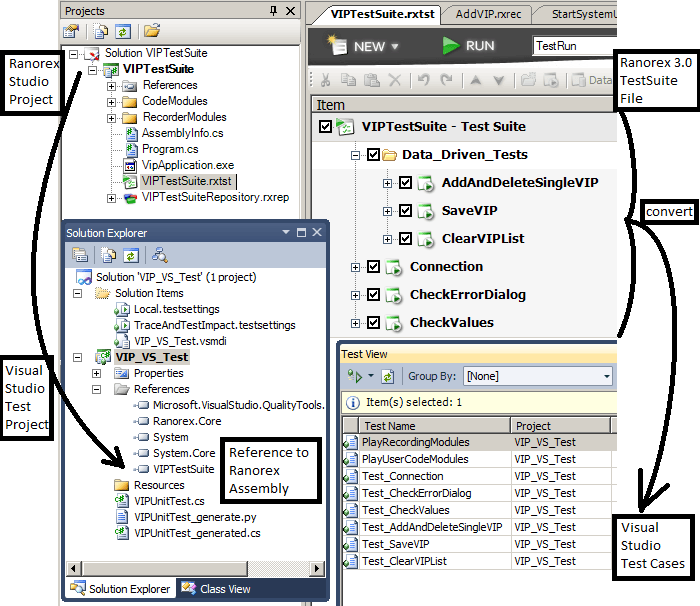The height and width of the screenshot is (606, 700).
Task: Click the Run Selection icon in Test View
Action: point(355,376)
